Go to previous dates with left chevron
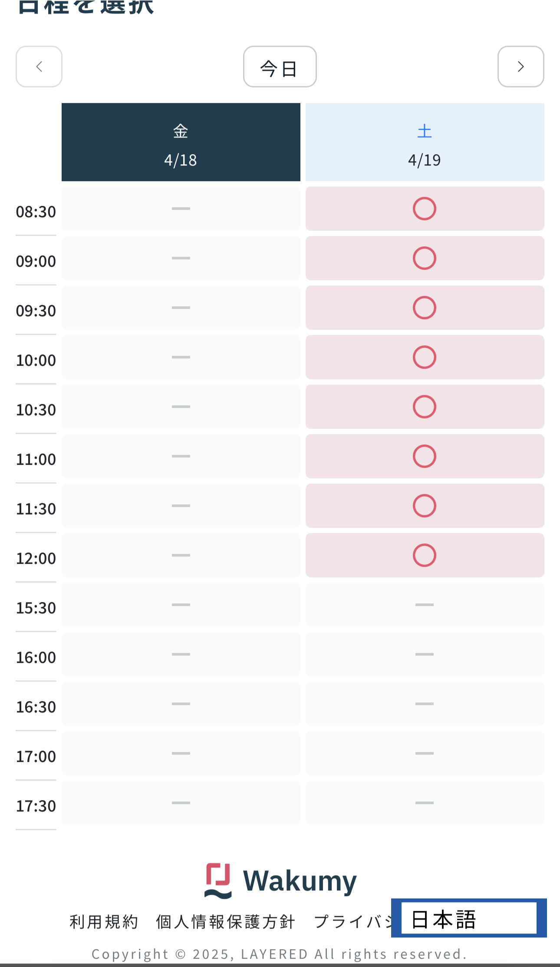The height and width of the screenshot is (967, 560). (39, 66)
